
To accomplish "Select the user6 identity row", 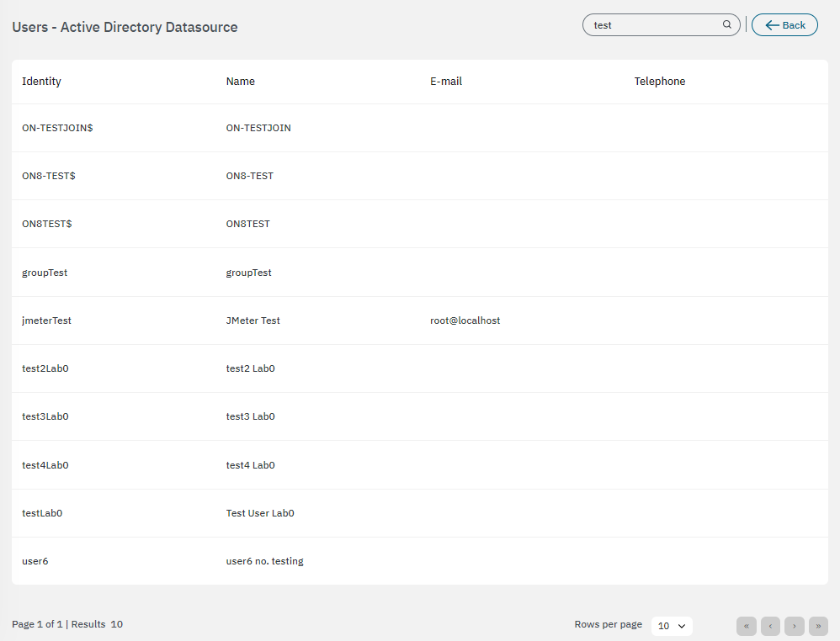I will (35, 561).
